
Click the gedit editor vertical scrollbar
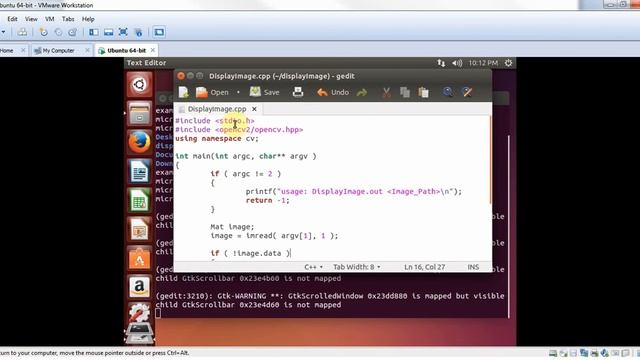(490, 160)
